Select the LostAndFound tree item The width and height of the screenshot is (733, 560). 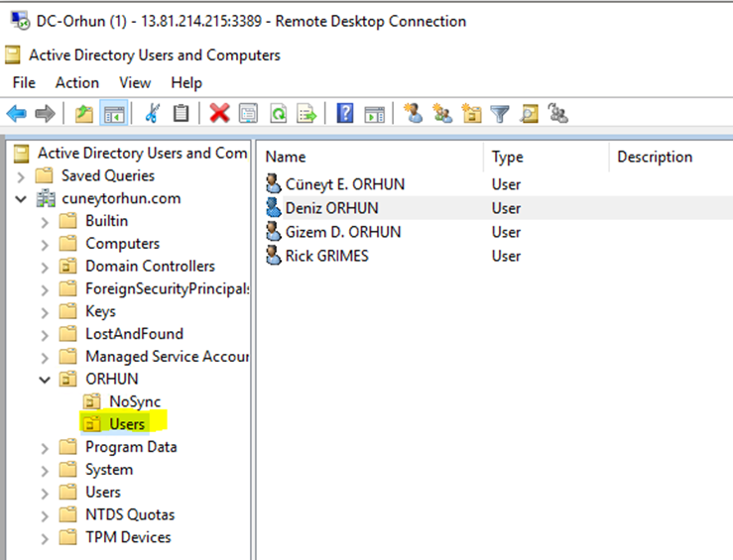pos(134,333)
